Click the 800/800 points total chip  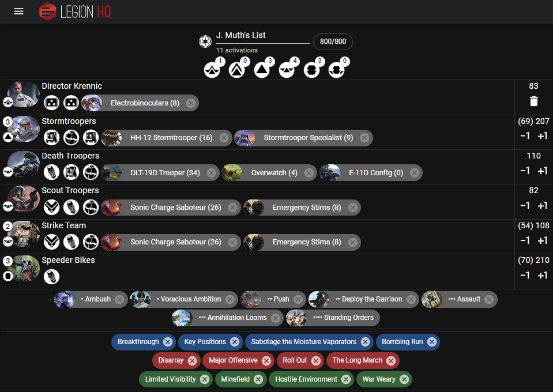(333, 42)
